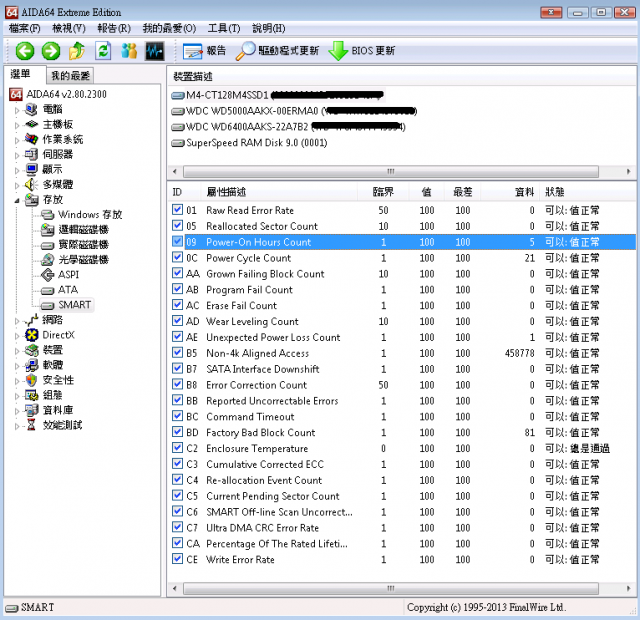This screenshot has width=640, height=620.
Task: Open the 工具(T) menu
Action: pos(224,28)
